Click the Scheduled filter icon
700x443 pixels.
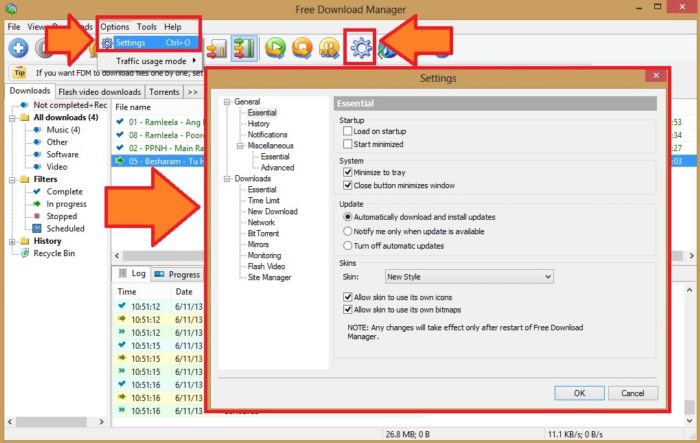coord(37,228)
